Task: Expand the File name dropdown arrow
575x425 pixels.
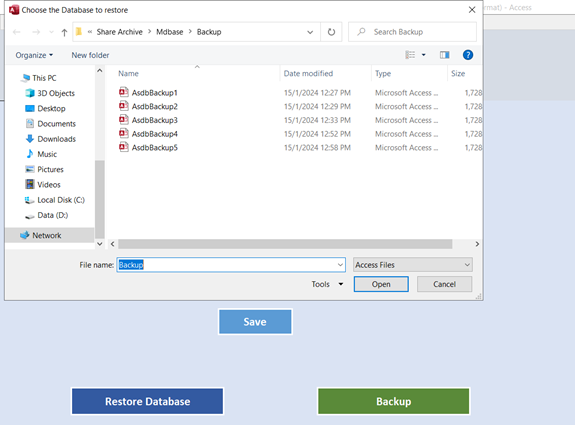Action: click(x=340, y=265)
